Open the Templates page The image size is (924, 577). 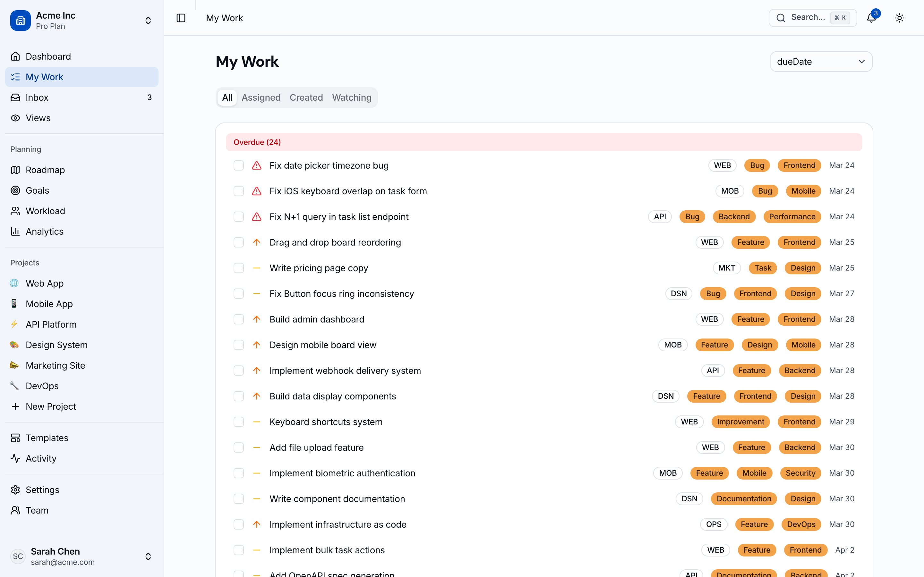pos(47,438)
